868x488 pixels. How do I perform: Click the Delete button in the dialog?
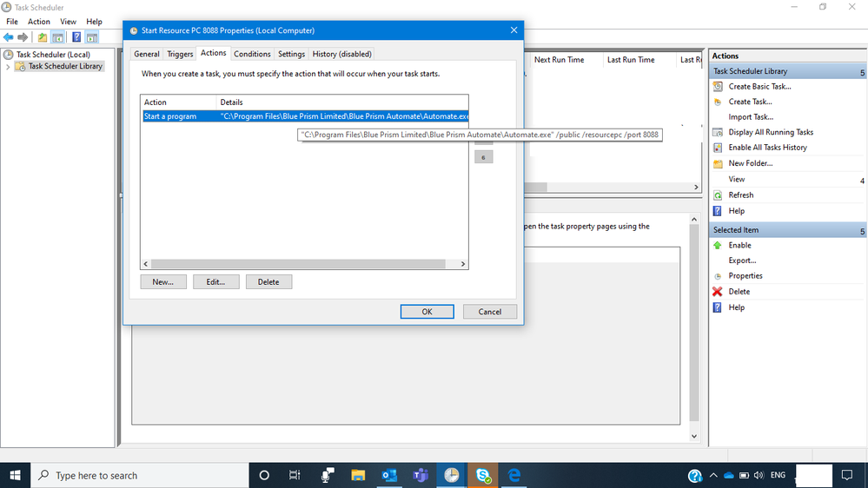[268, 281]
